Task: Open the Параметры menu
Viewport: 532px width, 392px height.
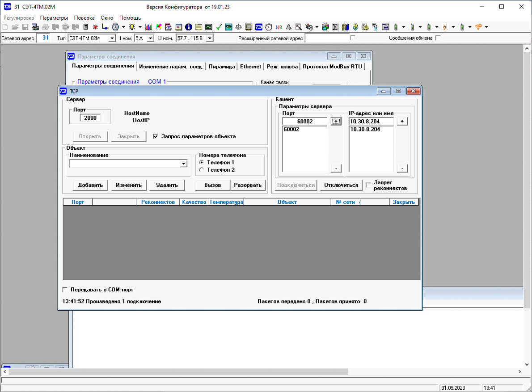Action: tap(54, 18)
